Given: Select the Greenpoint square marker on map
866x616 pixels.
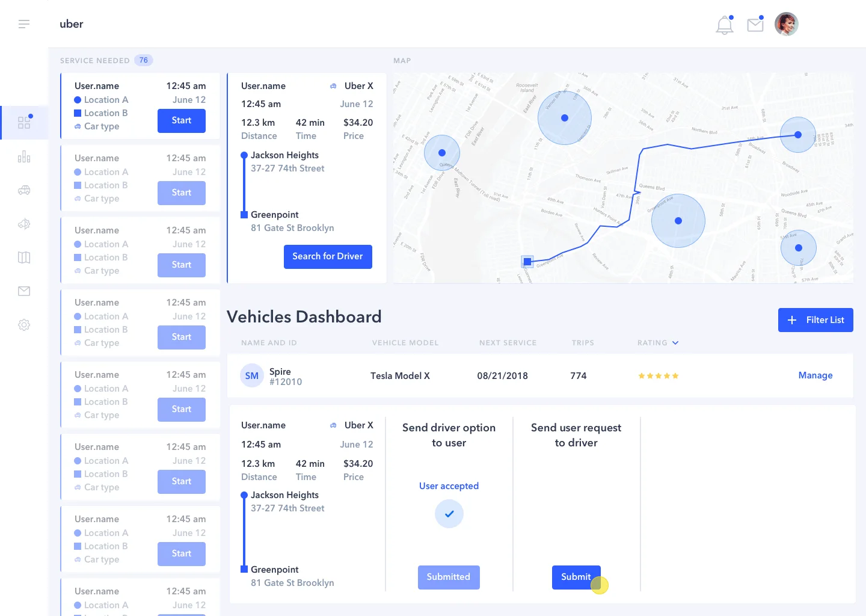Looking at the screenshot, I should pyautogui.click(x=527, y=262).
